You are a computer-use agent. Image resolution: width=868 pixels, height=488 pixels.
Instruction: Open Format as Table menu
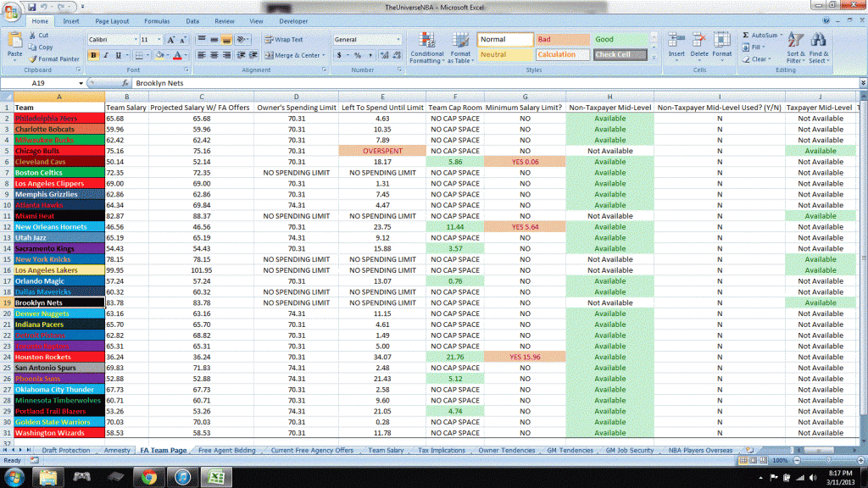(x=460, y=47)
